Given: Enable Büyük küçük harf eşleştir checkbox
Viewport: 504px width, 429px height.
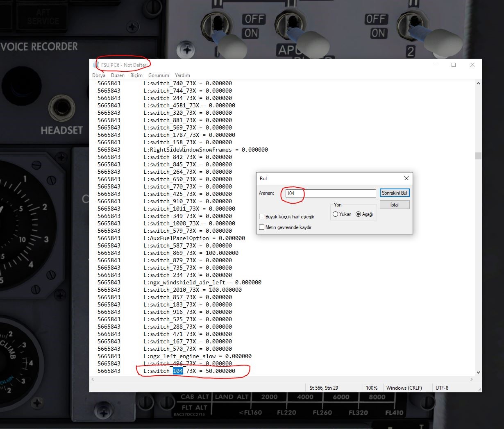Looking at the screenshot, I should click(x=287, y=217).
